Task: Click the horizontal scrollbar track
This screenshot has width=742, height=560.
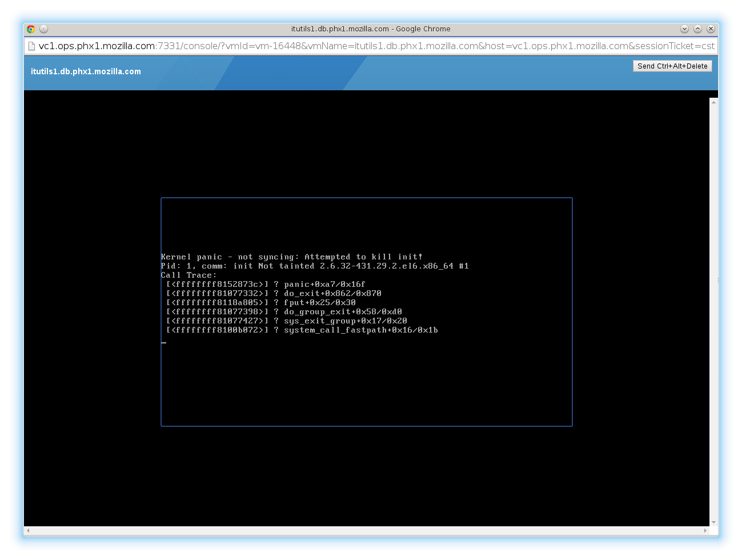Action: click(366, 530)
